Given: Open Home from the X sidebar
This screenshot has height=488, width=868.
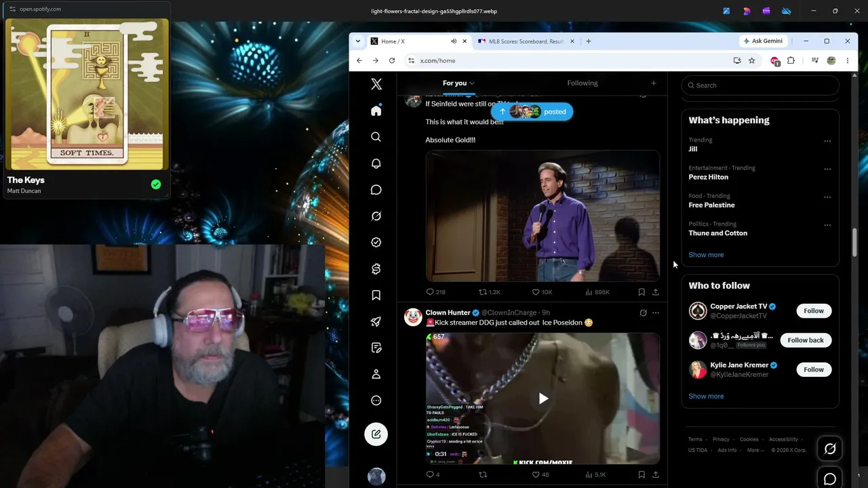Looking at the screenshot, I should click(x=376, y=110).
